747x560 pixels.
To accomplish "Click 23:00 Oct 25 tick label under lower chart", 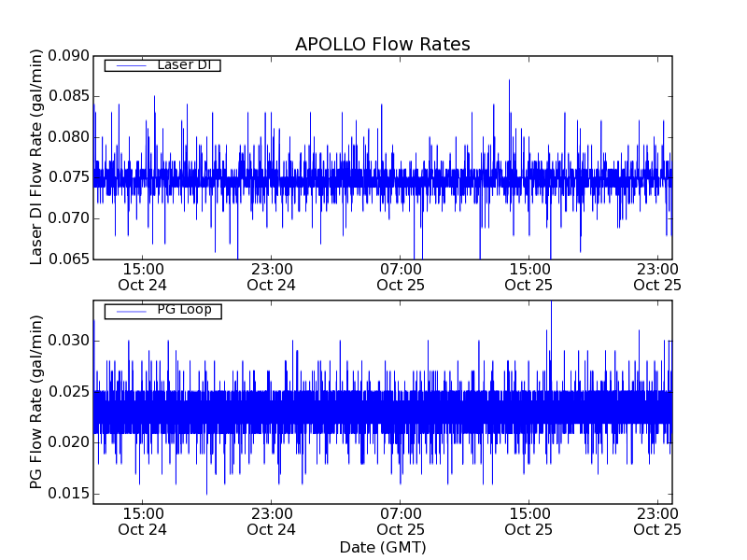I will click(x=656, y=521).
